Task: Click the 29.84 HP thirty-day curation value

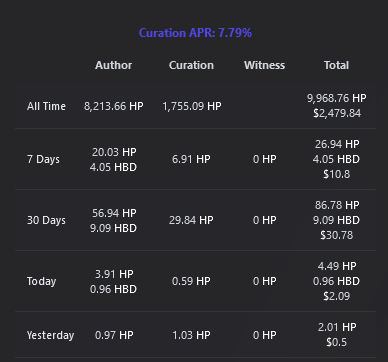Action: pyautogui.click(x=191, y=220)
